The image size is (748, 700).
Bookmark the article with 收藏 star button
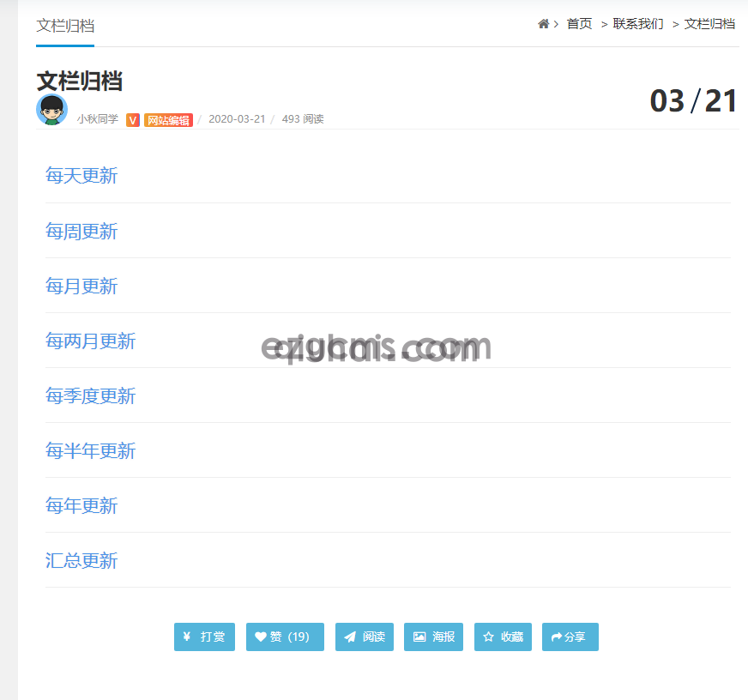503,637
